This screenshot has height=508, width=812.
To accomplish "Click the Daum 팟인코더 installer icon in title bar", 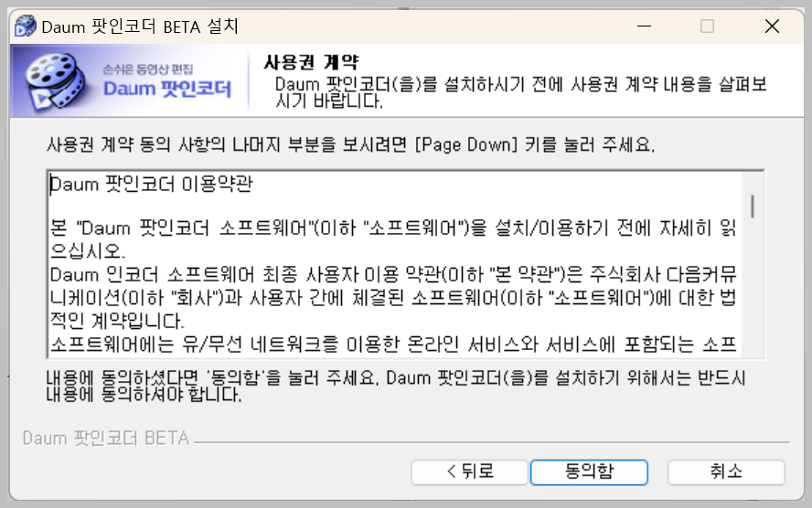I will coord(26,26).
